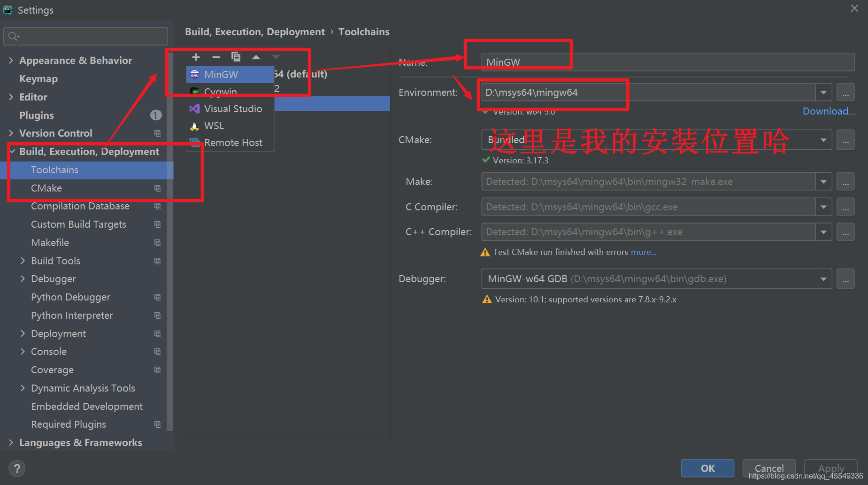Open the Plugins settings page
Image resolution: width=868 pixels, height=485 pixels.
pyautogui.click(x=37, y=115)
